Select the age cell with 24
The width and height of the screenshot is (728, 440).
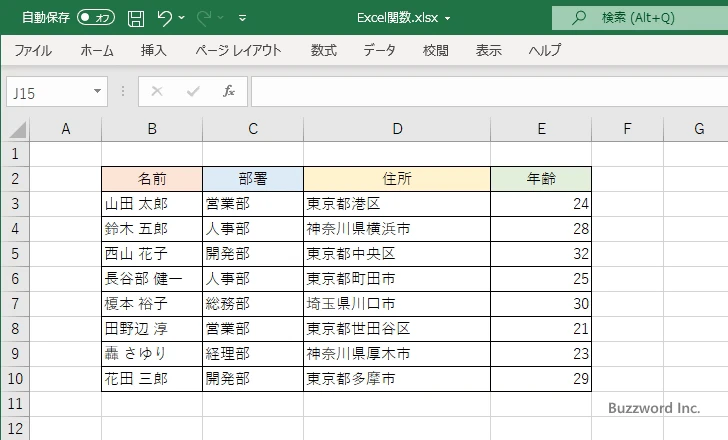[541, 204]
